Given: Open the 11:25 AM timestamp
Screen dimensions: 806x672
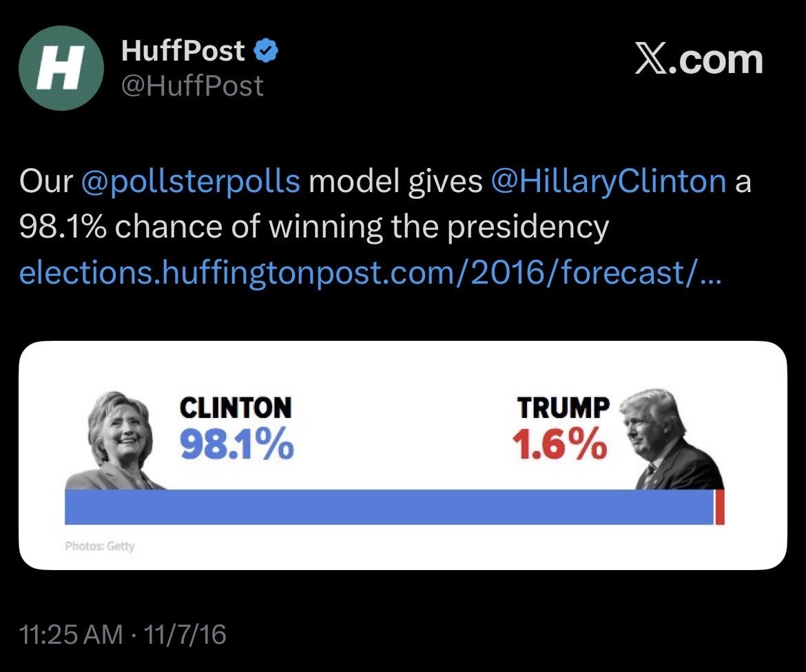Looking at the screenshot, I should tap(71, 635).
